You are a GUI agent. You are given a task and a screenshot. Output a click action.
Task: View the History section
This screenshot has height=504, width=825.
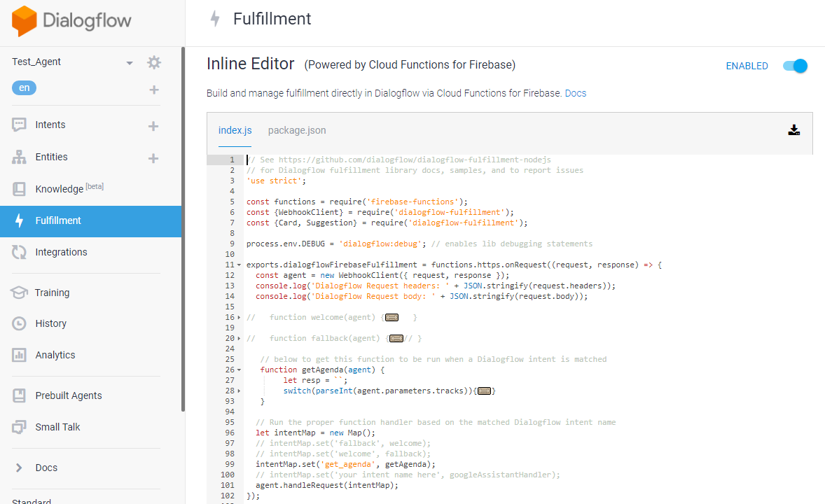coord(50,323)
